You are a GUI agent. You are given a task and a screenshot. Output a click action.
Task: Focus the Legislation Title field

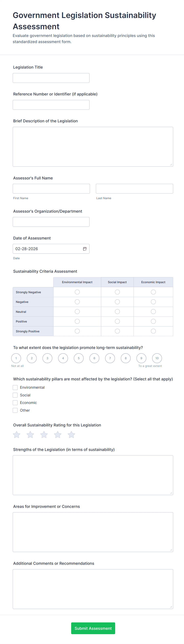(x=51, y=78)
